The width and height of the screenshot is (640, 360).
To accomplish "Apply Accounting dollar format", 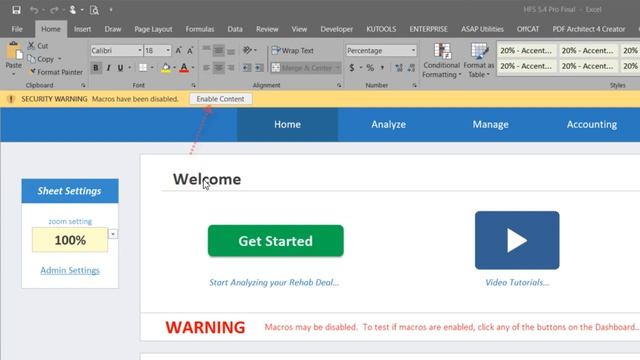I will click(352, 68).
